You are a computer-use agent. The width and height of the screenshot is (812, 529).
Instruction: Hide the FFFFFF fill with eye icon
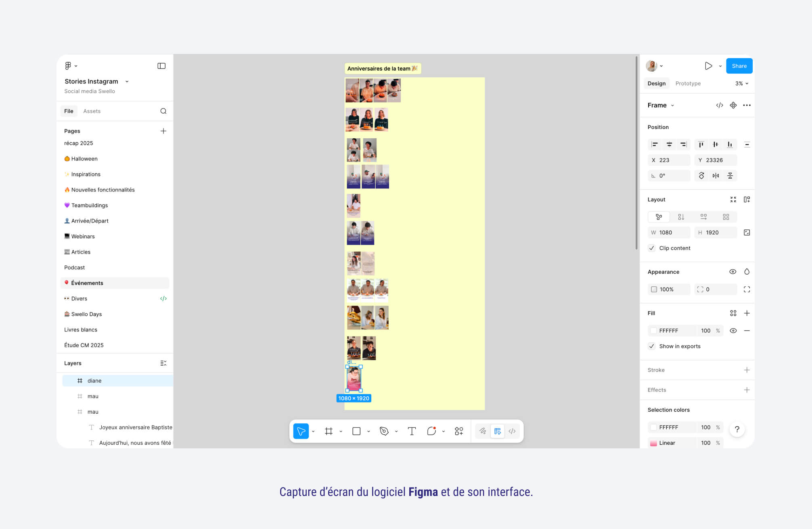[733, 331]
